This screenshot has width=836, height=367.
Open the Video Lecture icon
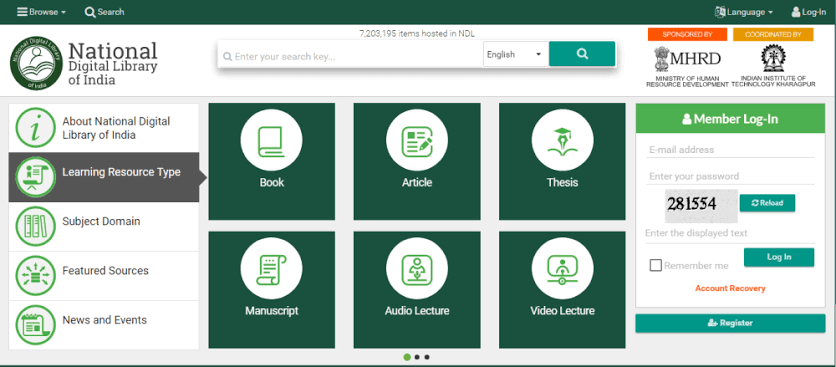coord(562,269)
